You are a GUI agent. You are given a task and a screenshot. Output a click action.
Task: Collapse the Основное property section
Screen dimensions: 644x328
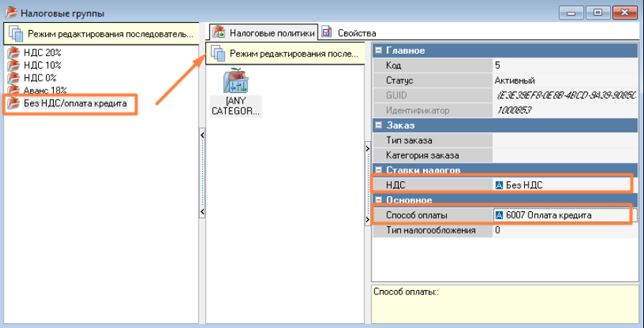[379, 200]
